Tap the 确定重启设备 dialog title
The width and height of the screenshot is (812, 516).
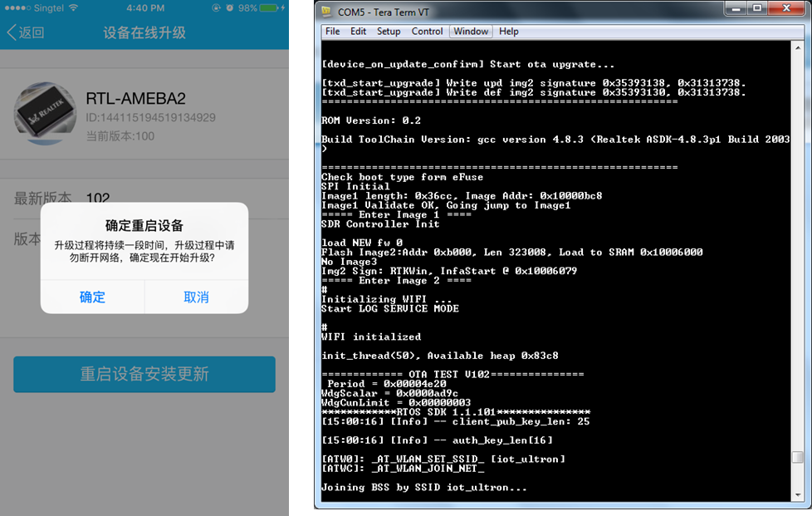144,225
